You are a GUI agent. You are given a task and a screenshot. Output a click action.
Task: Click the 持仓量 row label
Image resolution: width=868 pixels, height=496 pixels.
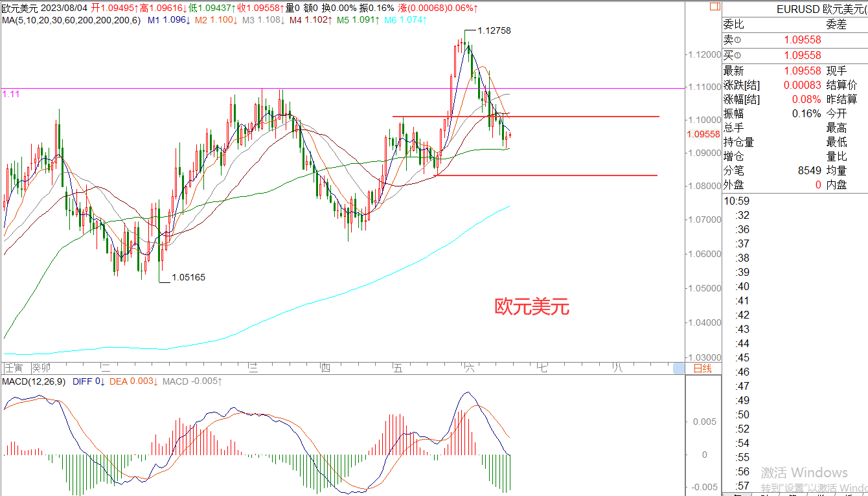pos(739,142)
